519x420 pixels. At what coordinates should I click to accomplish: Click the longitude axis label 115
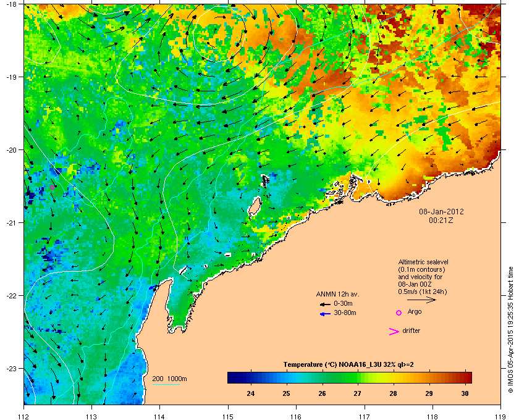click(228, 417)
